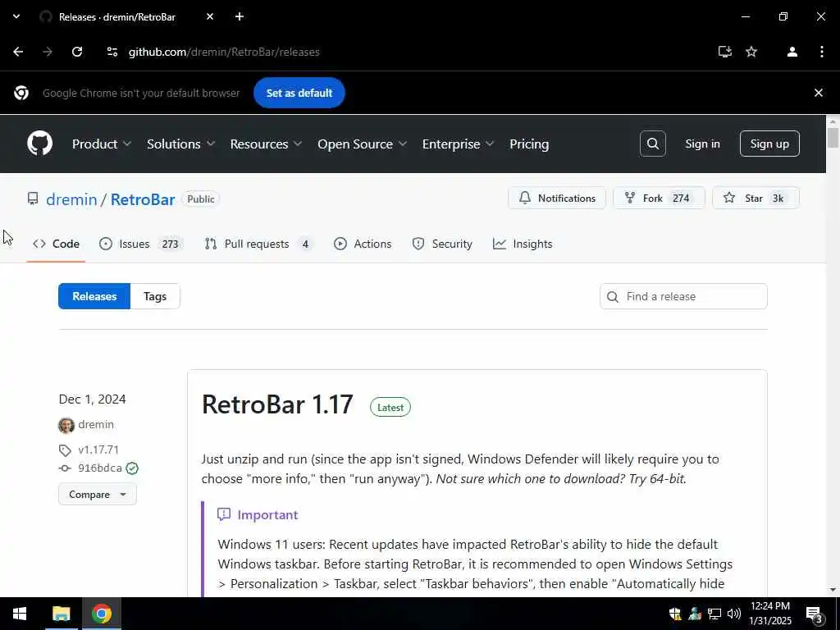Viewport: 840px width, 630px height.
Task: Click the GitHub search magnifier button
Action: 652,144
